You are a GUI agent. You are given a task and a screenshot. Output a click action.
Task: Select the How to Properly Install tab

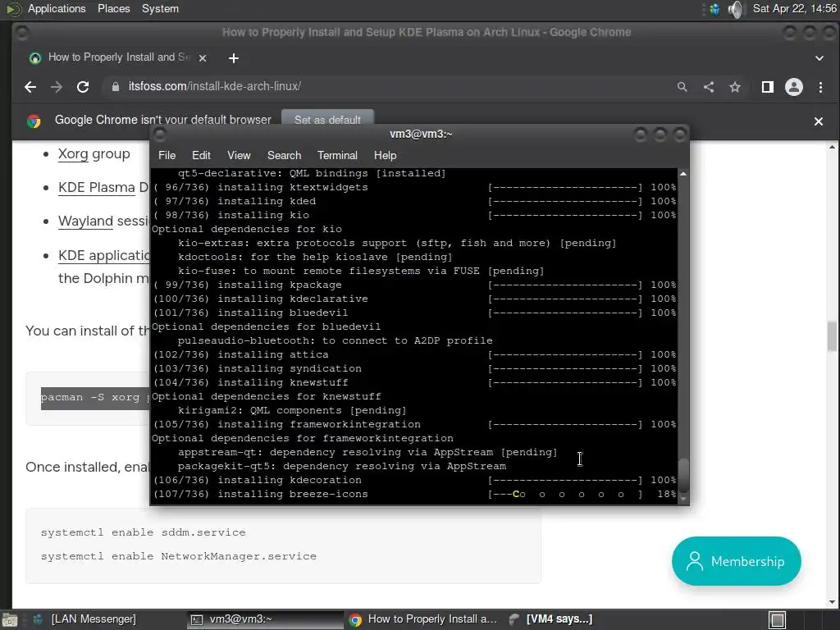tap(118, 58)
